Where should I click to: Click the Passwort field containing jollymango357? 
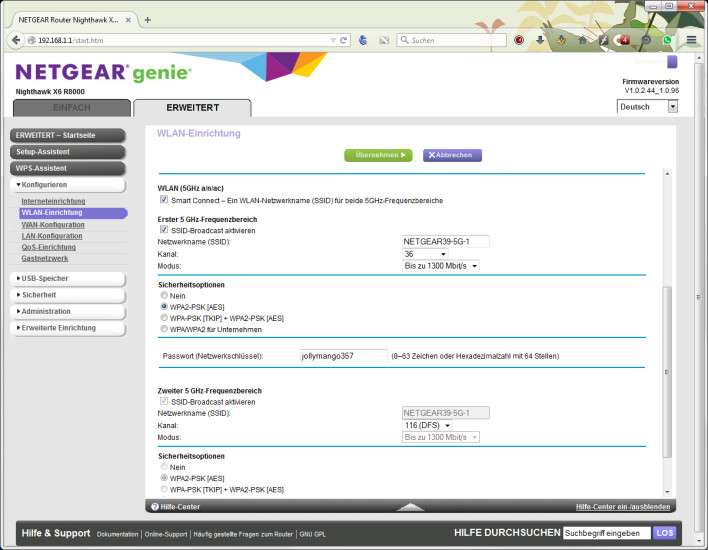coord(344,356)
